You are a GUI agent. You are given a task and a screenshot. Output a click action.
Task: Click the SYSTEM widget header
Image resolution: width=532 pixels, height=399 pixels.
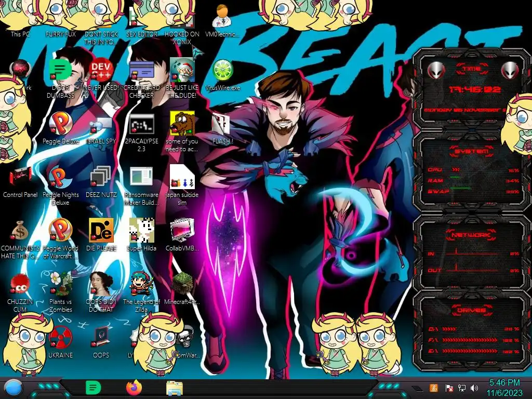(x=472, y=151)
